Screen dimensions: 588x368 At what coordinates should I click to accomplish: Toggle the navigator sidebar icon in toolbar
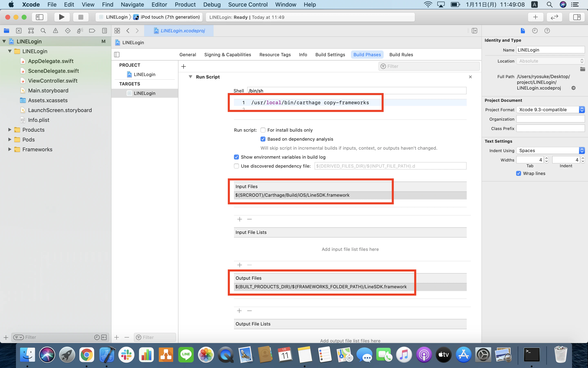[40, 17]
